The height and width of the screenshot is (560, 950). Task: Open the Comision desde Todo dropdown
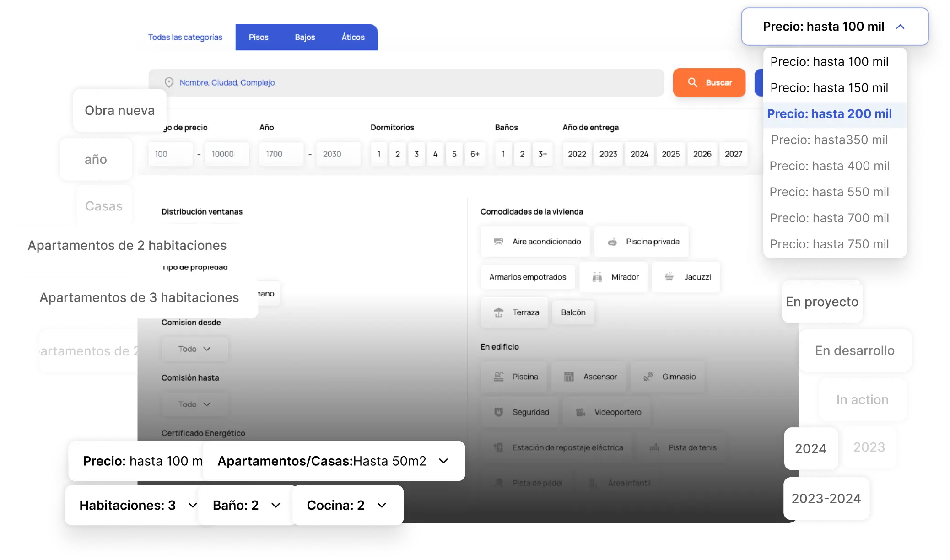click(194, 349)
